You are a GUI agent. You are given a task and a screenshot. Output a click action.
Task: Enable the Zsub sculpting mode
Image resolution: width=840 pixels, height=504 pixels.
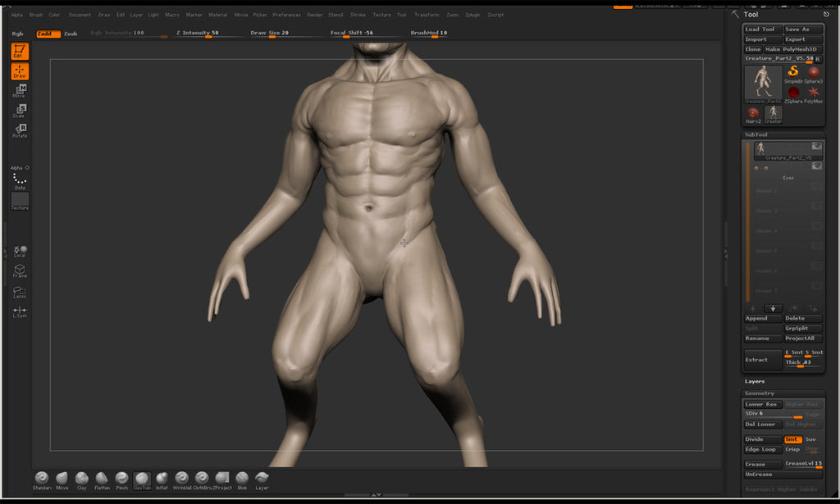pos(70,34)
